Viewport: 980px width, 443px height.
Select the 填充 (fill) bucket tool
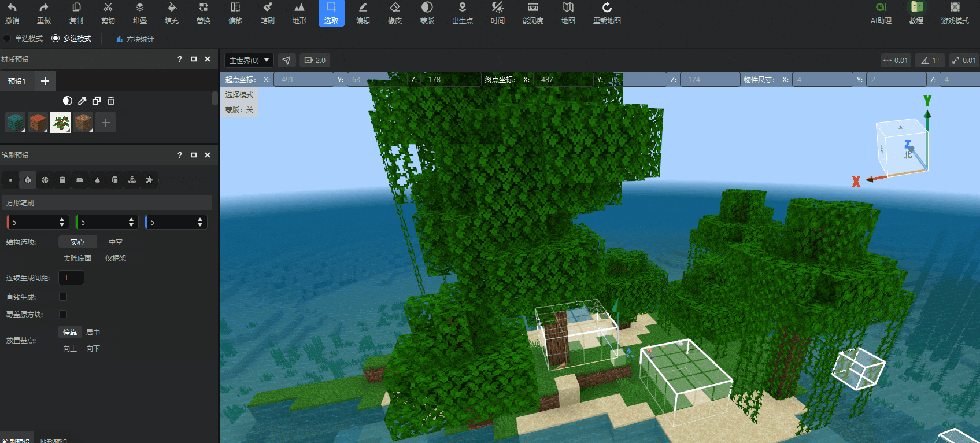pos(172,13)
